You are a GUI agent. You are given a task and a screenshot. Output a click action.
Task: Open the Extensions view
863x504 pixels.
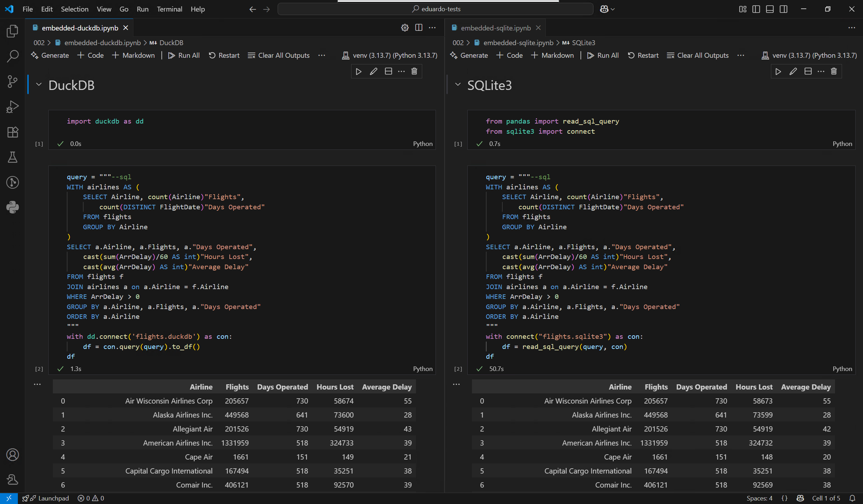point(13,132)
